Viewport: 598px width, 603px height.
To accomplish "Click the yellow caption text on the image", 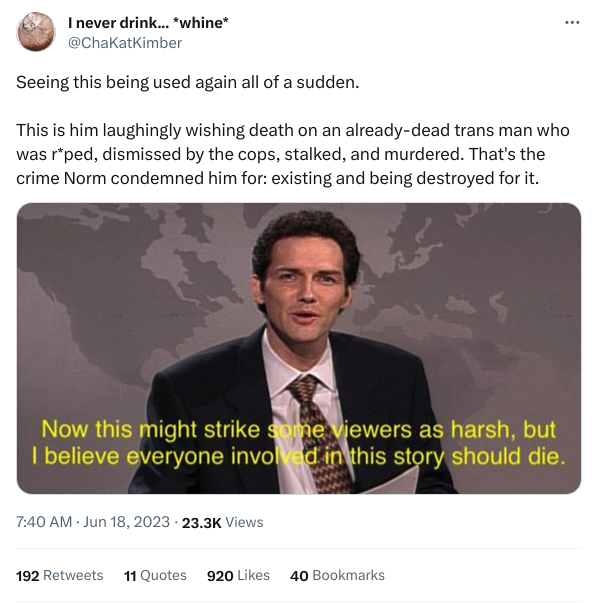I will coord(299,443).
